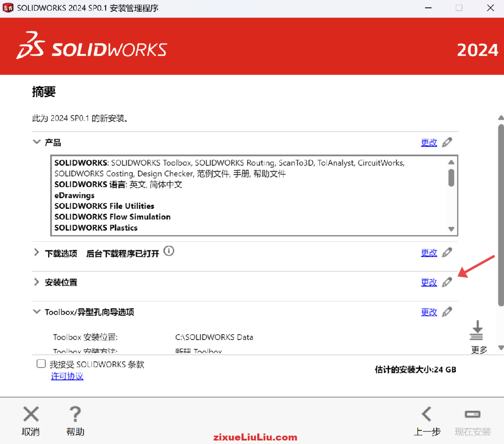Collapse the 产品 section
This screenshot has width=504, height=444.
click(x=37, y=142)
